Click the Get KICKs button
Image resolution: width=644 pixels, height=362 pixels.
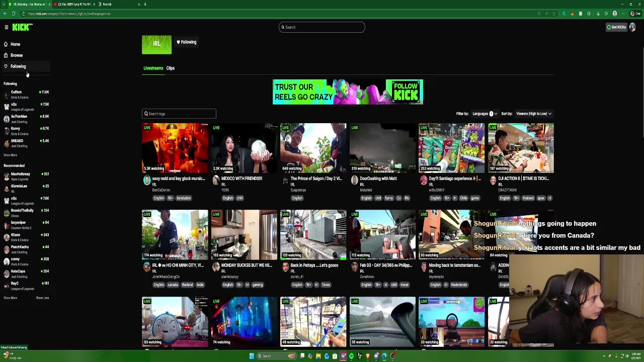[x=616, y=27]
